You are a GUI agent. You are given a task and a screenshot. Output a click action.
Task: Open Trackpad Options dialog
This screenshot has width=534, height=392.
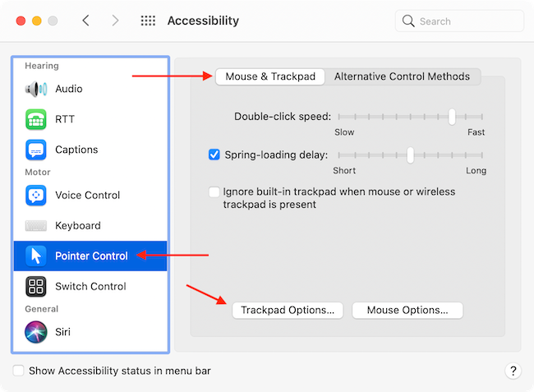[x=288, y=311]
